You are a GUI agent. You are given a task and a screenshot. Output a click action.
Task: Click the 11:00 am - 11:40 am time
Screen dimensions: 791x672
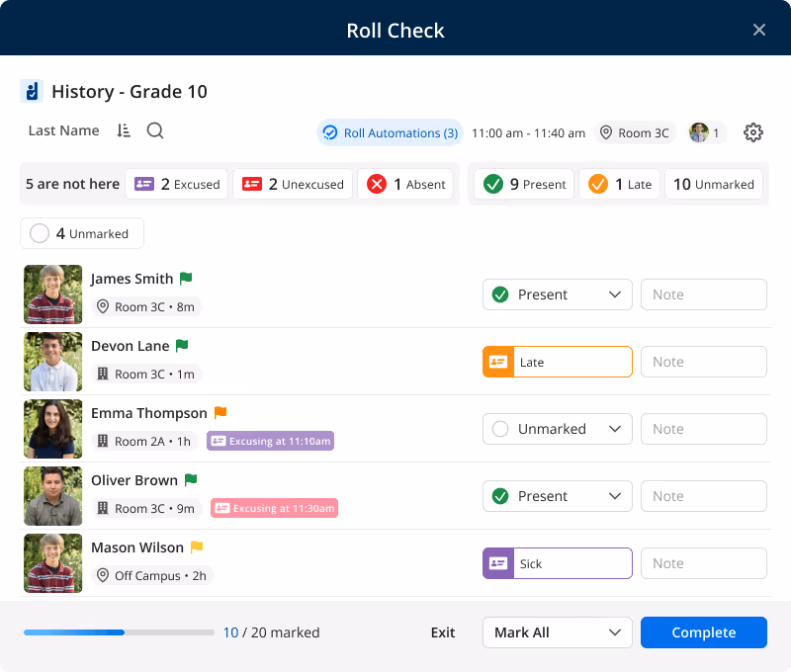point(528,133)
